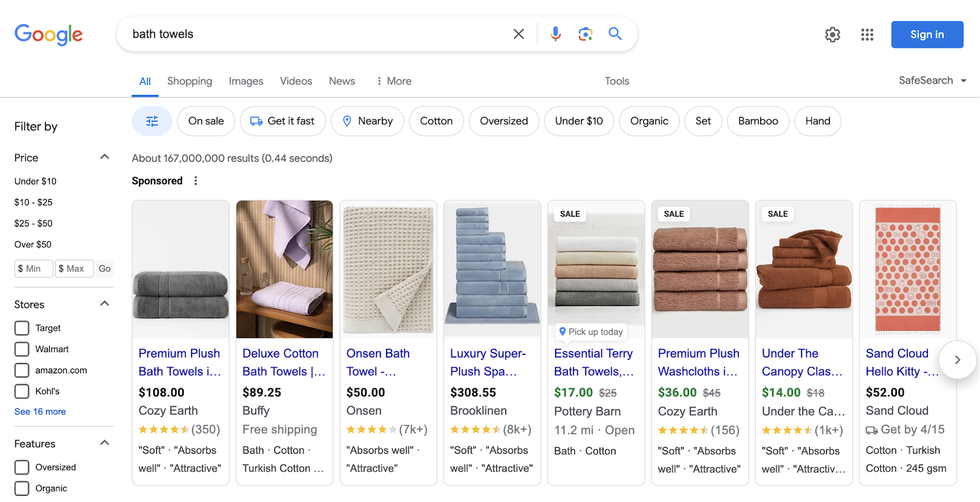980x502 pixels.
Task: Click the See 16 more stores link
Action: click(40, 411)
